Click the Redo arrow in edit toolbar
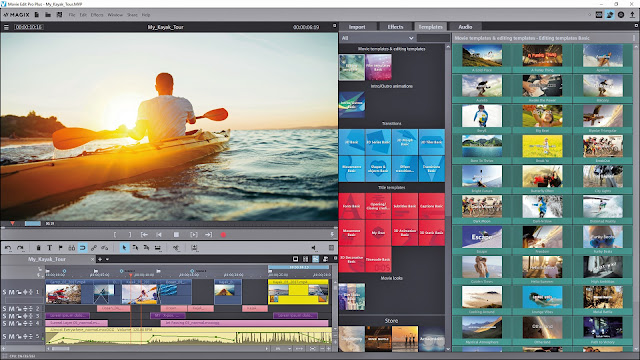 coord(20,248)
